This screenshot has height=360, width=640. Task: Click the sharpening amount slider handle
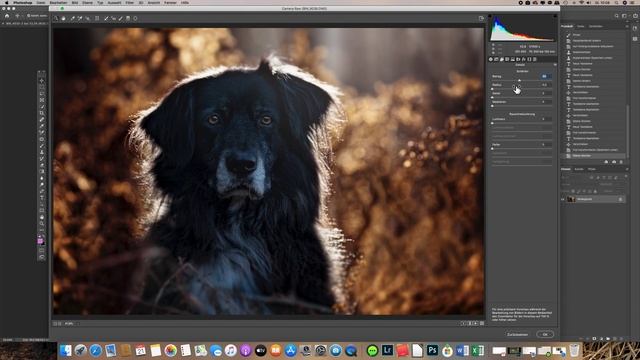520,81
